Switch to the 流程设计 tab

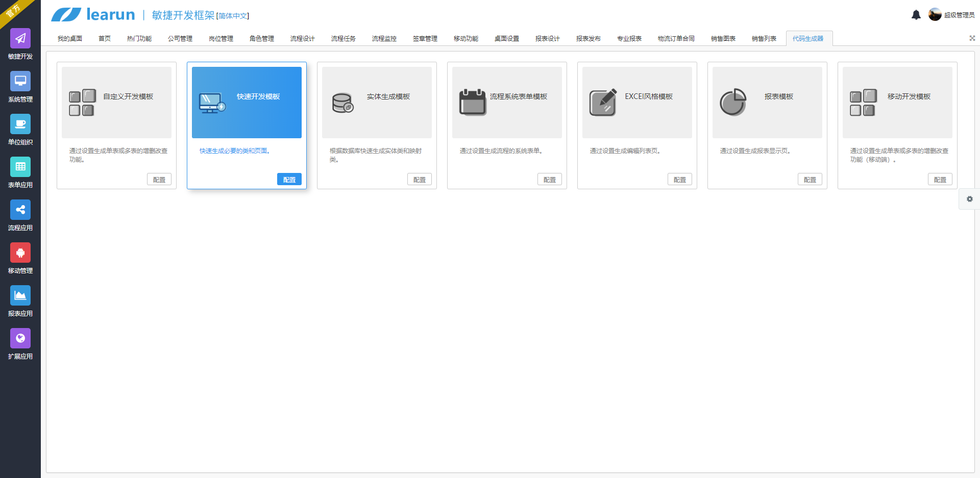(303, 39)
